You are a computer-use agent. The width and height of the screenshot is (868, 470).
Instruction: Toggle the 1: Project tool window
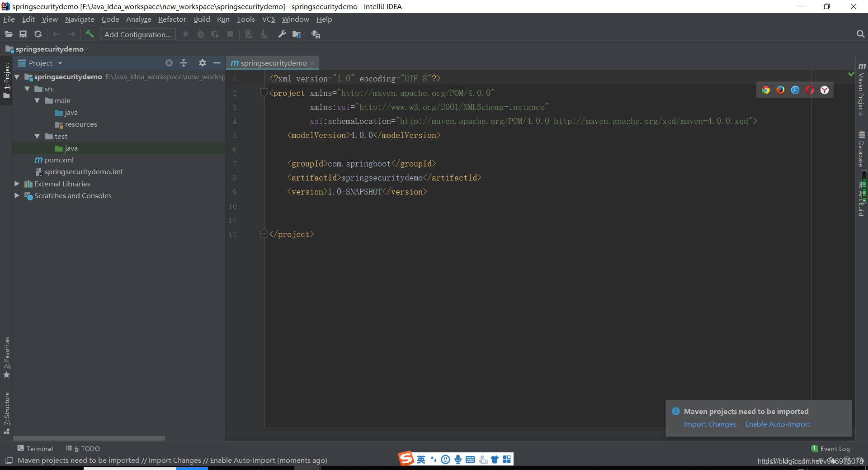(x=6, y=81)
